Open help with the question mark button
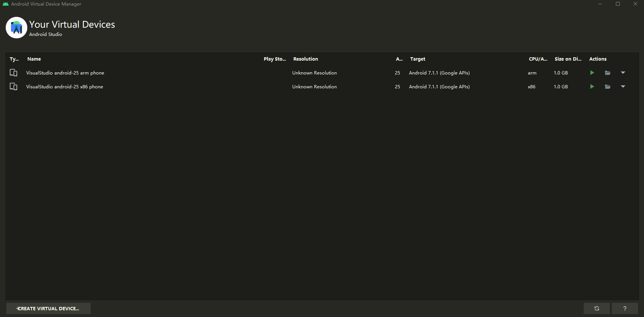644x317 pixels. (x=625, y=308)
